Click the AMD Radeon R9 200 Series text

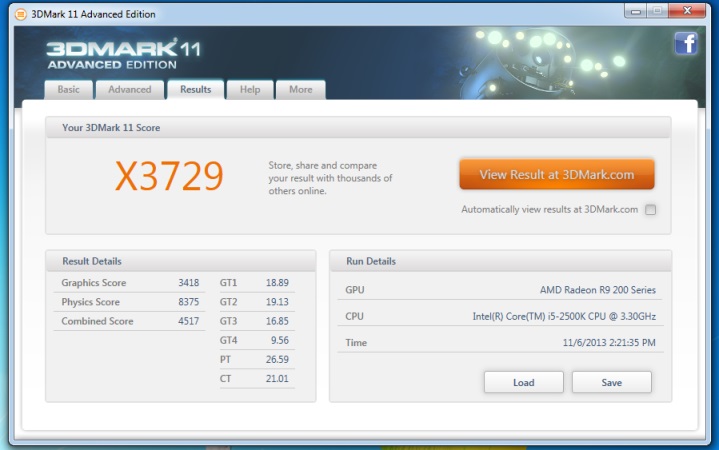pos(597,290)
